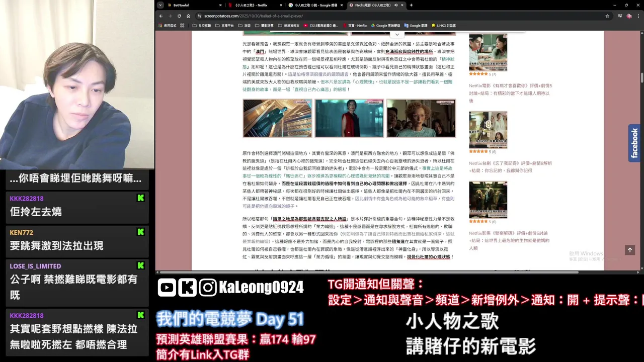The image size is (644, 362).
Task: Open the 新增資料夾 bookmark folder
Action: point(288,25)
